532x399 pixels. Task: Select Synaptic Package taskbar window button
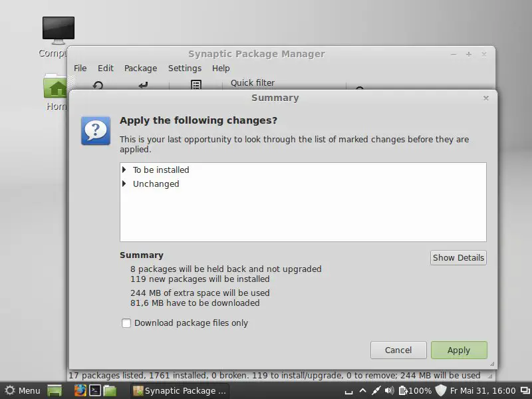coord(180,391)
